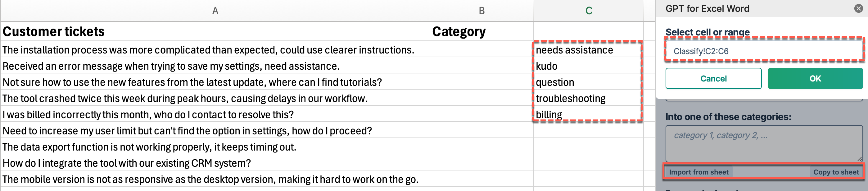
Task: Select the cell containing 'needs assistance'
Action: 588,50
